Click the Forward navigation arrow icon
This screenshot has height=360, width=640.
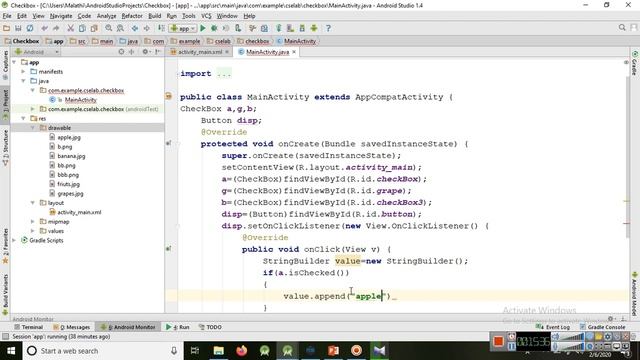tap(146, 28)
